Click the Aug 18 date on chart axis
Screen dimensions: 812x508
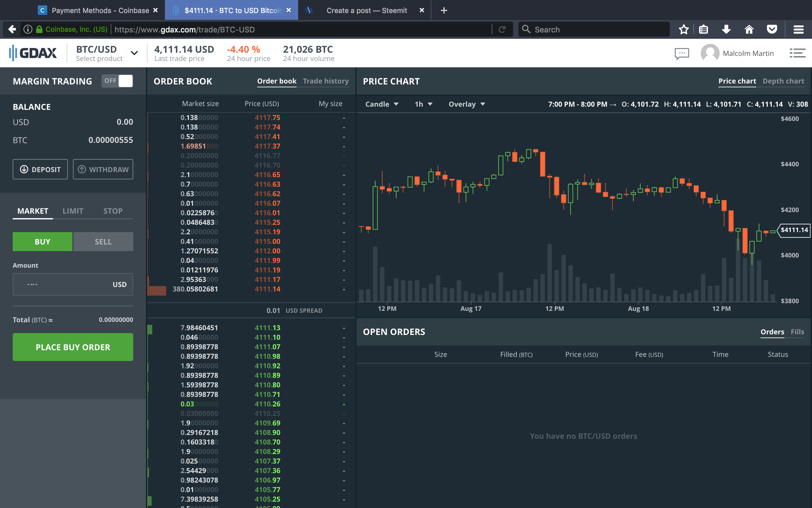point(638,308)
